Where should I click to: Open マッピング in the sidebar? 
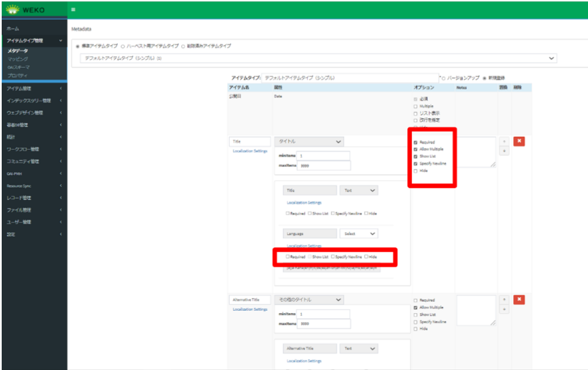pos(18,59)
